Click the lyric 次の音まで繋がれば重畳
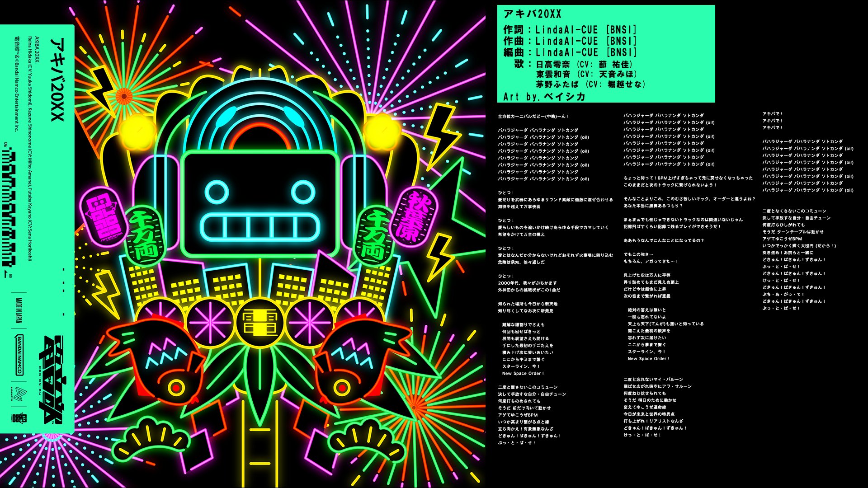The width and height of the screenshot is (868, 488). [x=647, y=296]
